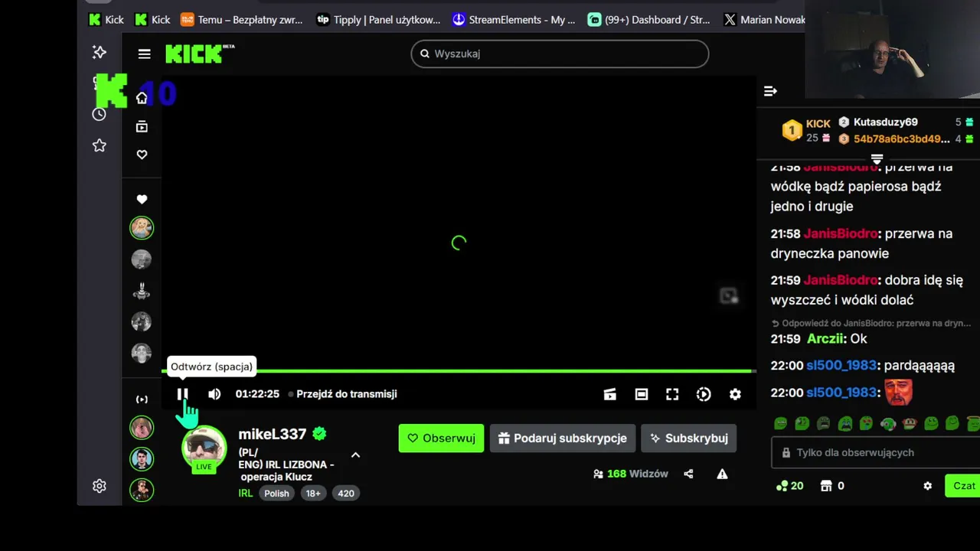Click the face emote in sl500_1983's message
Viewport: 980px width, 551px height.
(x=899, y=392)
